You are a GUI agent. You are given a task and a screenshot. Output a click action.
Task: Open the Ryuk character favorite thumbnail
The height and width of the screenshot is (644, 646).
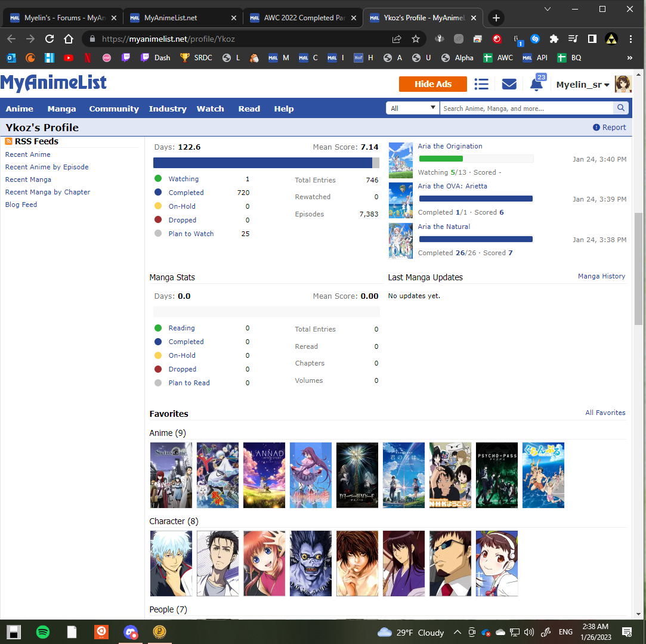pyautogui.click(x=311, y=563)
